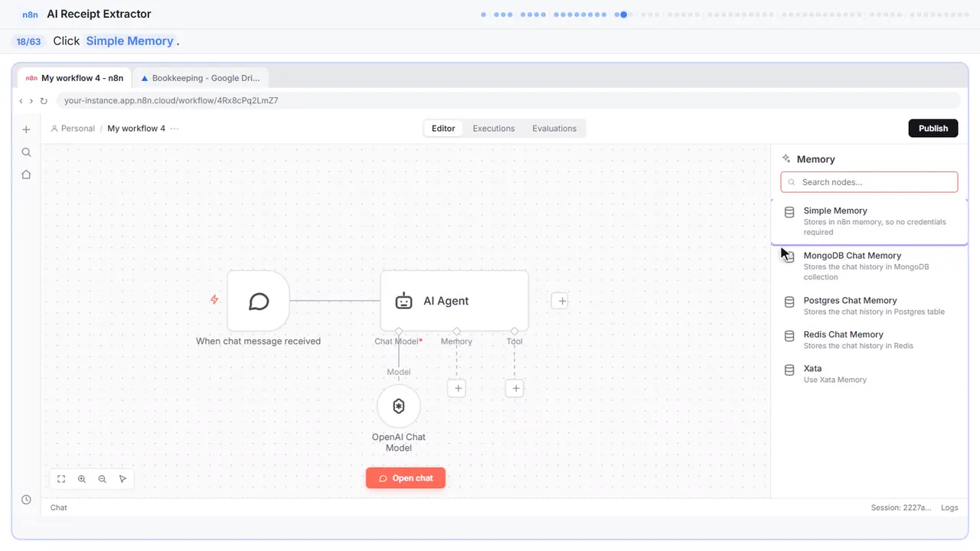The width and height of the screenshot is (980, 551).
Task: Open the Logs panel link
Action: click(x=949, y=507)
